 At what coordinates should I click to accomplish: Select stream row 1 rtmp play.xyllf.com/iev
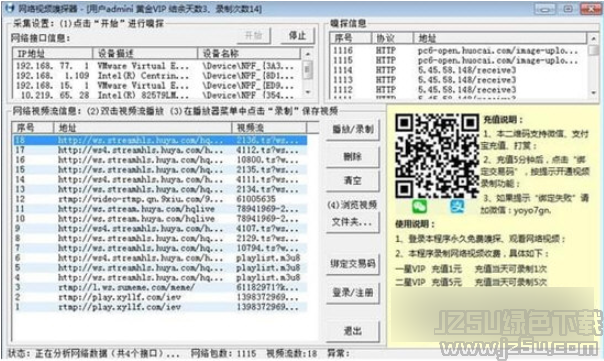[160, 307]
